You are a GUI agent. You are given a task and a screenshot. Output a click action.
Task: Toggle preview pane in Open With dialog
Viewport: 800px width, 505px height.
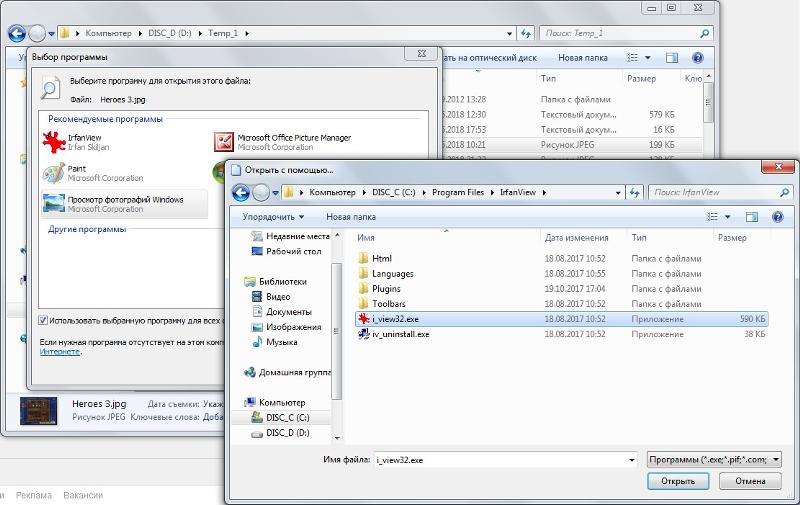tap(752, 217)
